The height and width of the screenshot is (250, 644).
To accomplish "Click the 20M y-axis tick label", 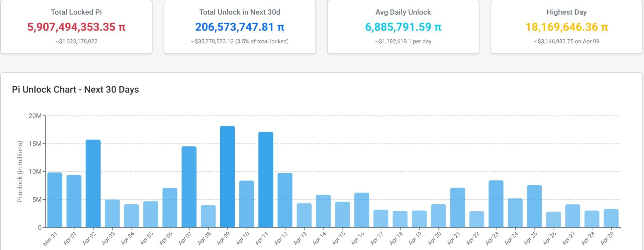I will pyautogui.click(x=35, y=116).
